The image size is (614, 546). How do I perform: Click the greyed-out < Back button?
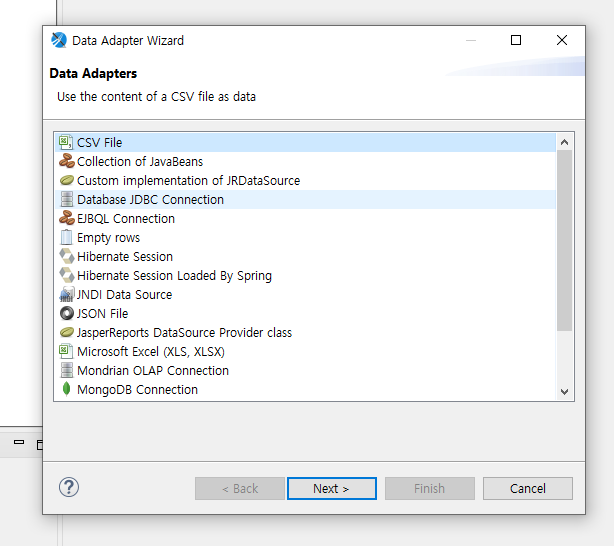click(x=240, y=488)
